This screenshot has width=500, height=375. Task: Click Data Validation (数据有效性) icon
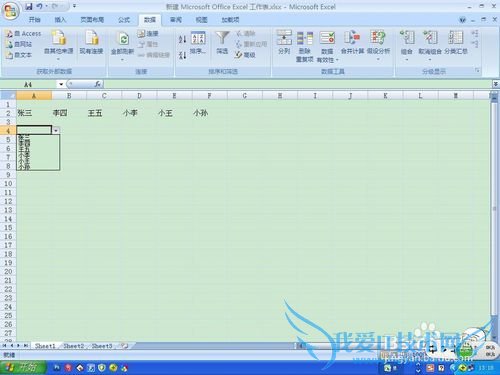327,39
